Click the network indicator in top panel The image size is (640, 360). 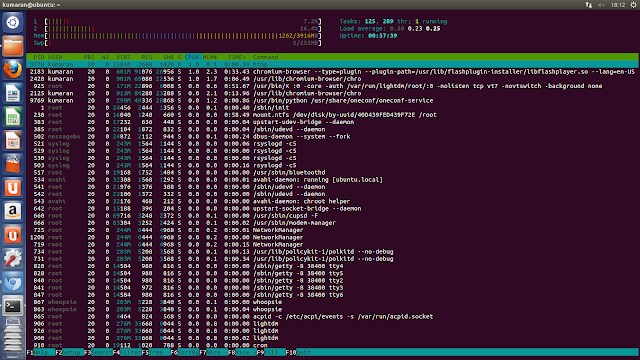(589, 5)
